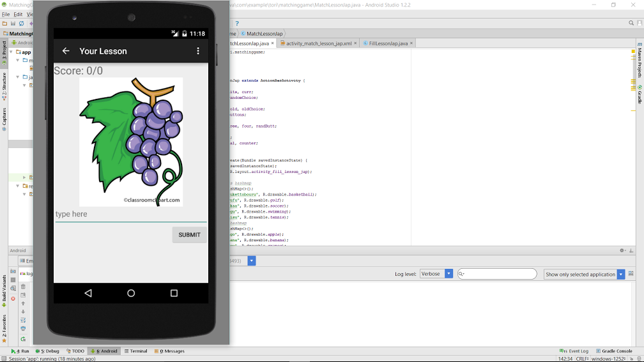Click the SUBMIT button in the emulator

point(189,235)
